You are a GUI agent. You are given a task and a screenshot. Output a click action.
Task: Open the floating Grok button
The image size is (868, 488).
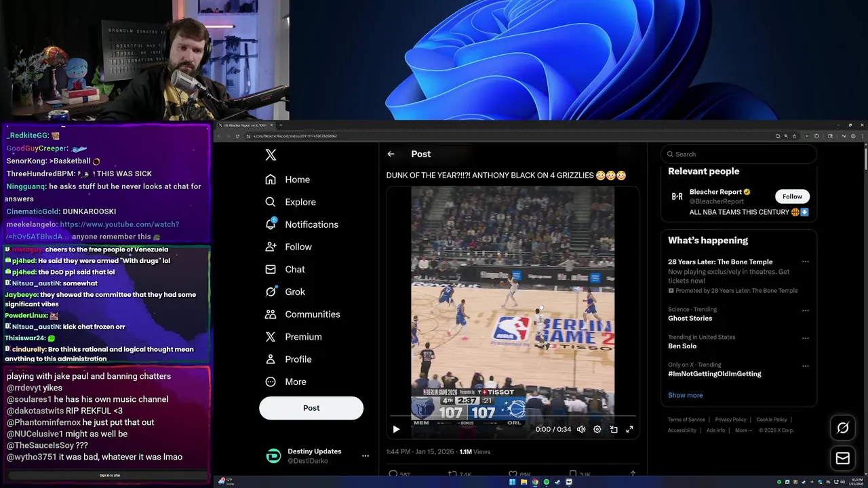tap(843, 428)
